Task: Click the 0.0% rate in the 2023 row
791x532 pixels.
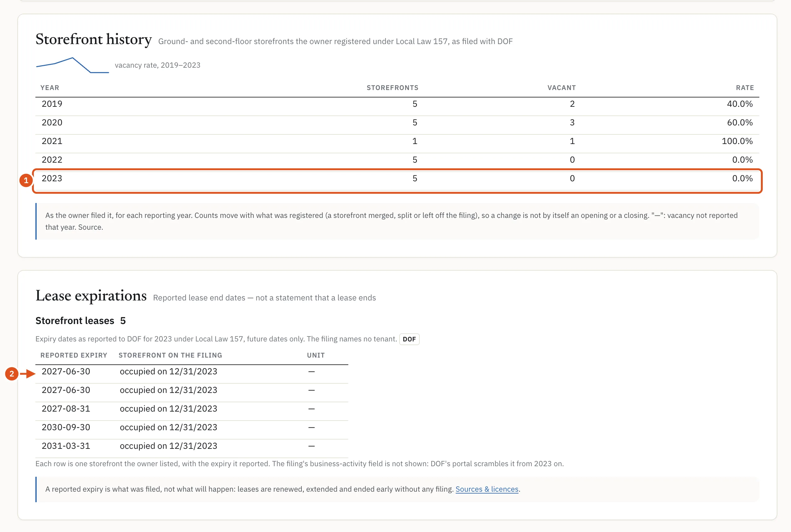Action: (742, 178)
